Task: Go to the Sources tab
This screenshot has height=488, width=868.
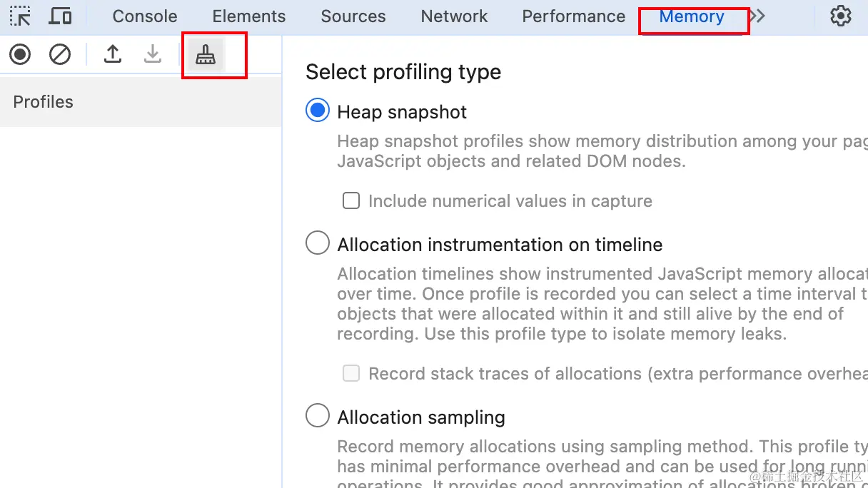Action: (353, 16)
